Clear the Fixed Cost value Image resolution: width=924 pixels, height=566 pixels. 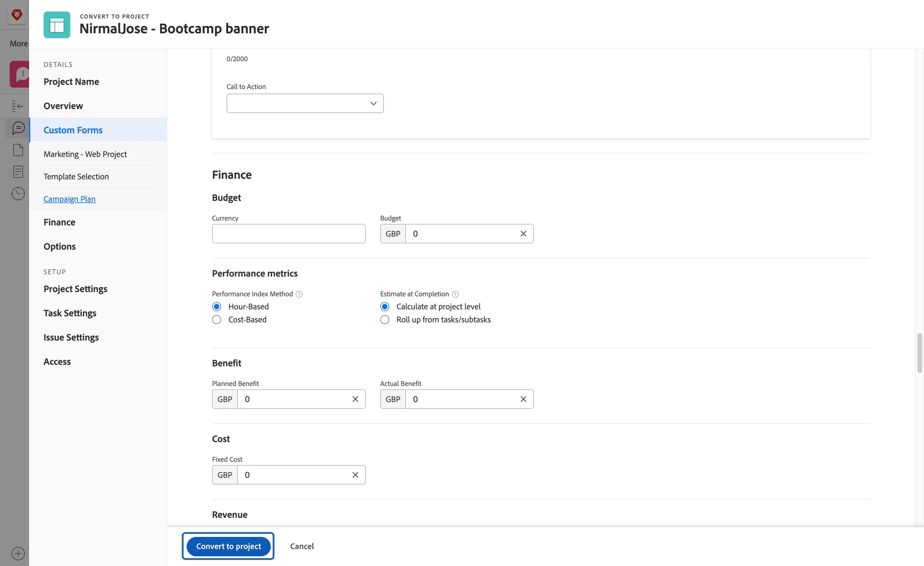[355, 475]
